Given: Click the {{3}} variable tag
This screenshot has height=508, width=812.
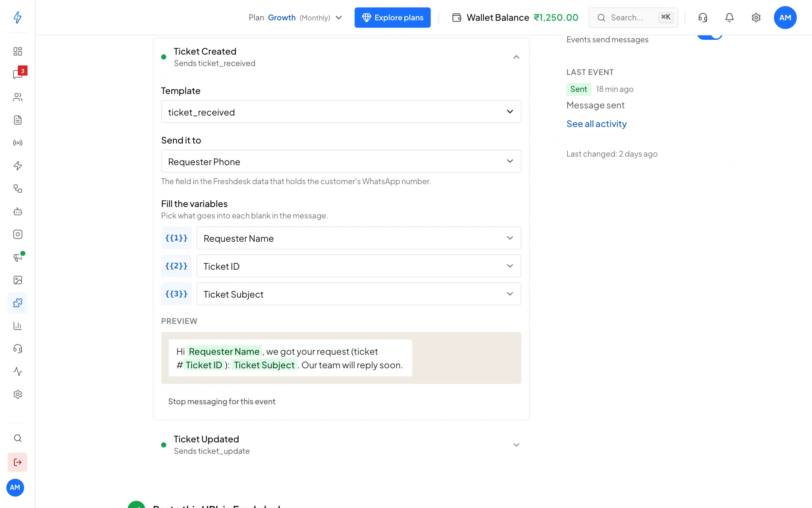Looking at the screenshot, I should (x=176, y=294).
